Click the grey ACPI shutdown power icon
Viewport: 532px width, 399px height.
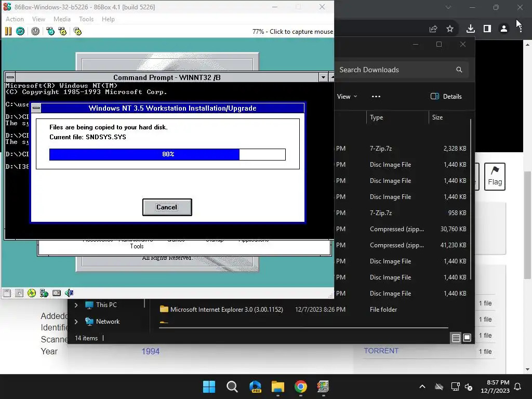(35, 32)
